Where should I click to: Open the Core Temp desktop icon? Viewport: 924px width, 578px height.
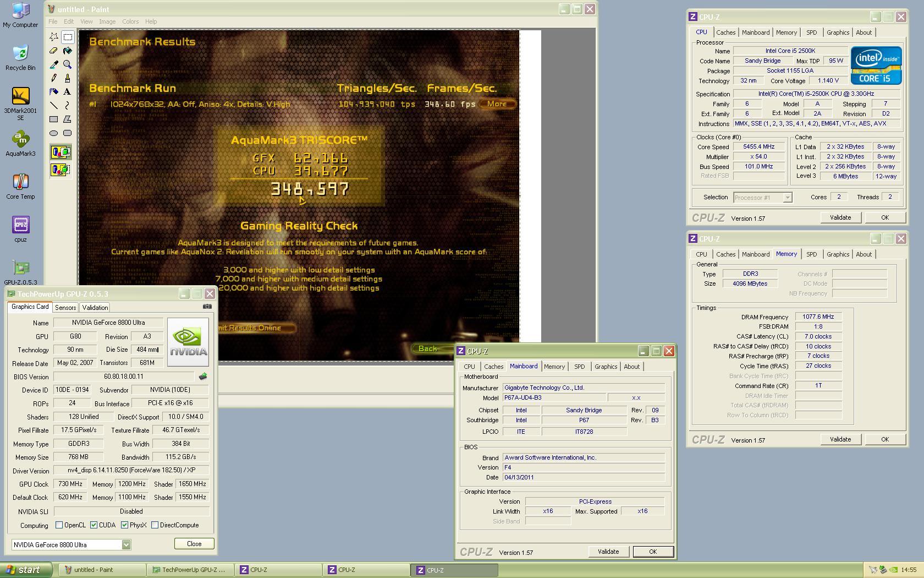coord(20,187)
